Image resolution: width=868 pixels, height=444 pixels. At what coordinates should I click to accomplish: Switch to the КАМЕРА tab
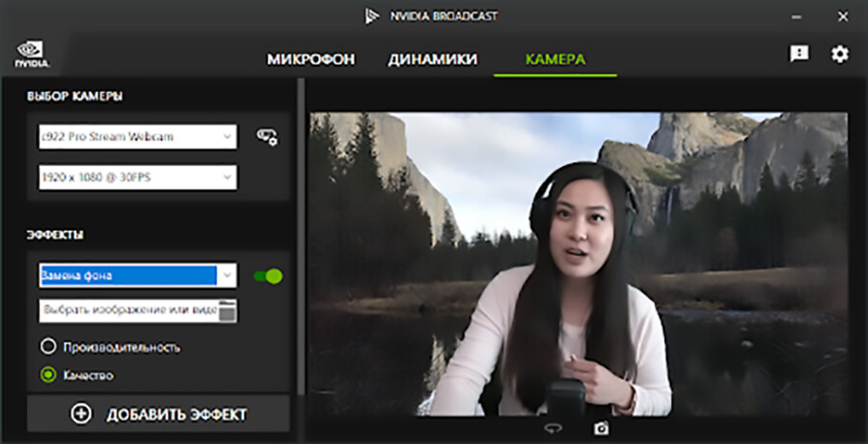tap(556, 59)
